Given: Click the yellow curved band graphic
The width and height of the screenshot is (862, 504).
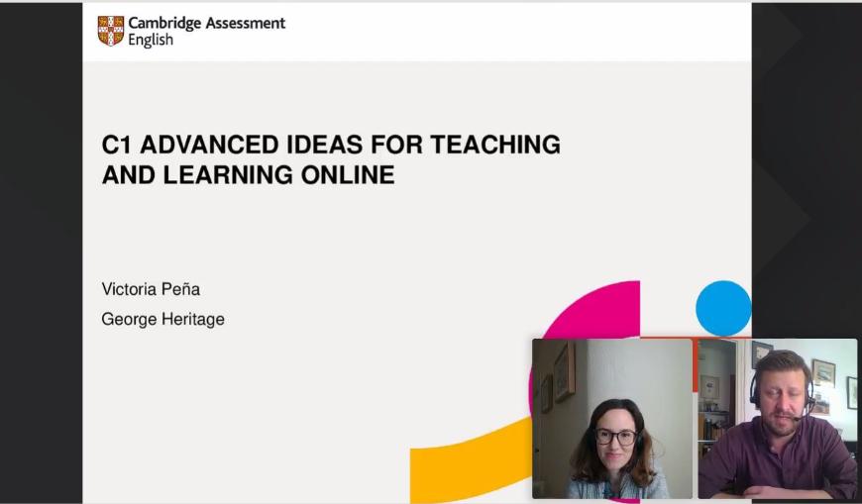Looking at the screenshot, I should pos(466,460).
